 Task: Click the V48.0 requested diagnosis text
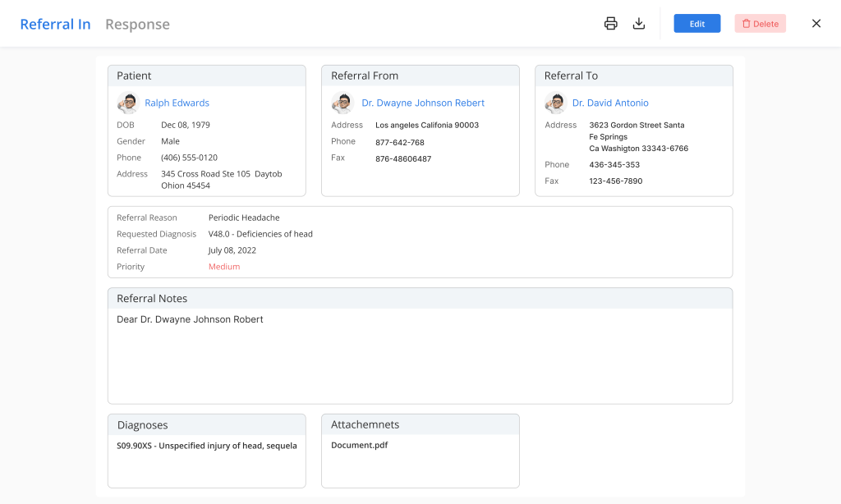pyautogui.click(x=260, y=234)
